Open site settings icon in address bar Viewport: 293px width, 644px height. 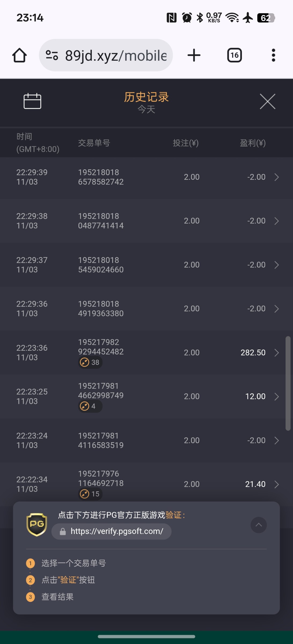click(x=52, y=56)
